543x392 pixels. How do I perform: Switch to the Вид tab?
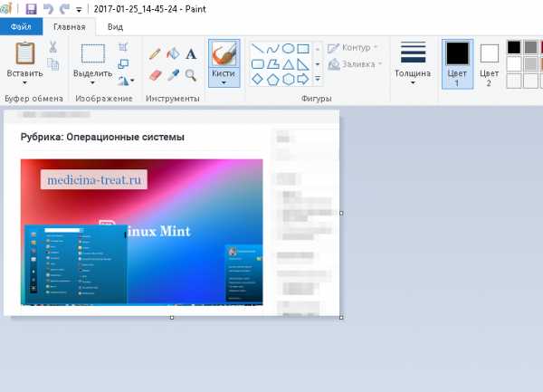coord(116,27)
